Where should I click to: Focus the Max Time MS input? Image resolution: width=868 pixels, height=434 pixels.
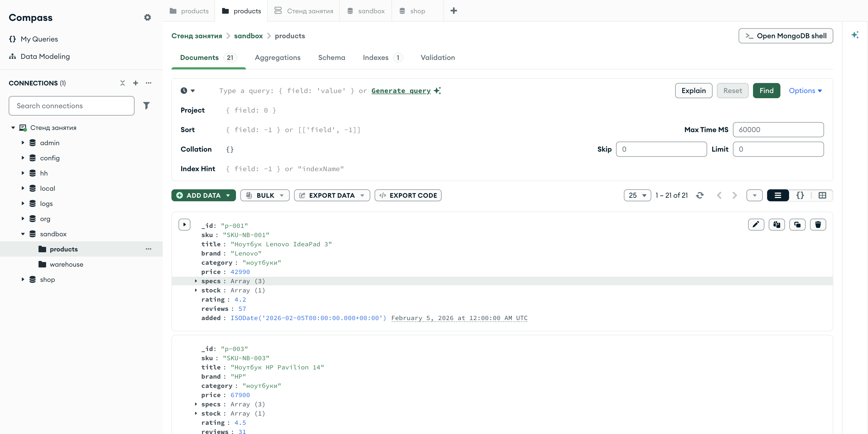pos(778,130)
